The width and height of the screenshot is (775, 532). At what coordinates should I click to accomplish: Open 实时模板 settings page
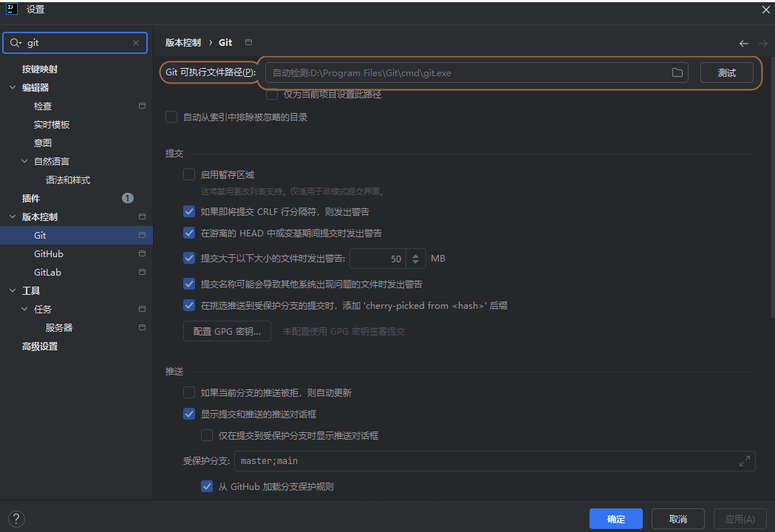(x=52, y=125)
